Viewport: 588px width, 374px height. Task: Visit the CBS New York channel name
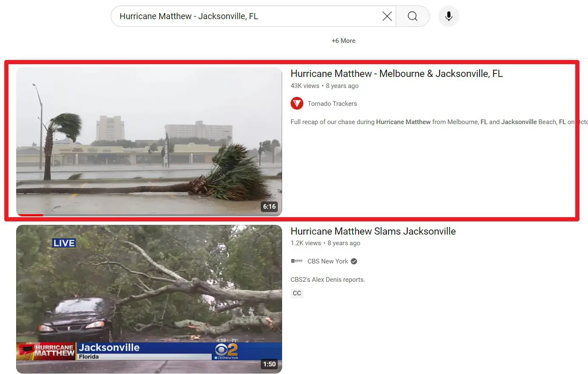click(328, 261)
